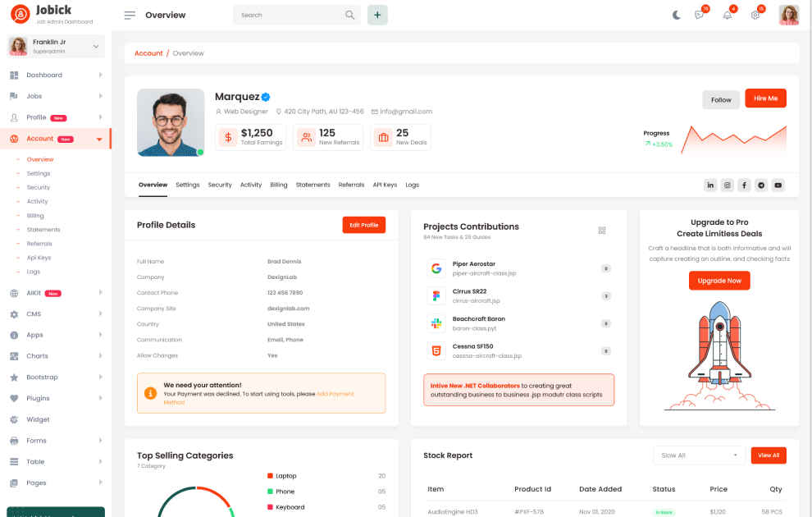Click the Upgrade Now button

click(x=719, y=281)
